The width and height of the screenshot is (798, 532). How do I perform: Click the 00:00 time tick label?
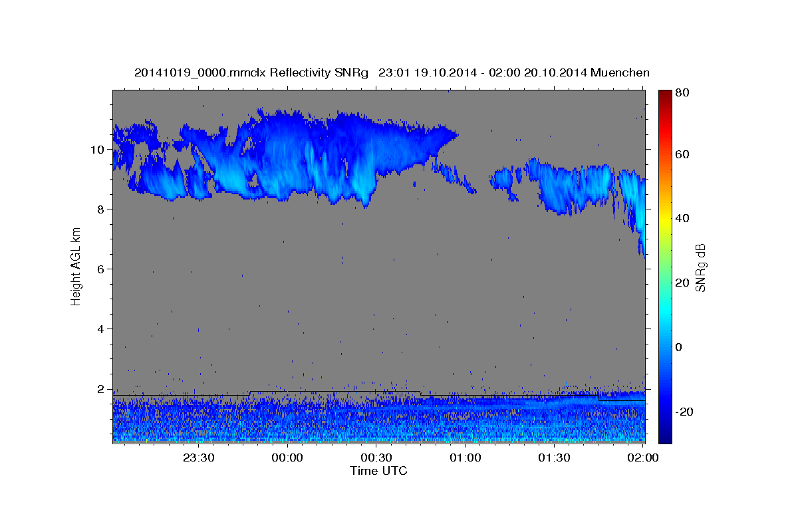pyautogui.click(x=287, y=458)
